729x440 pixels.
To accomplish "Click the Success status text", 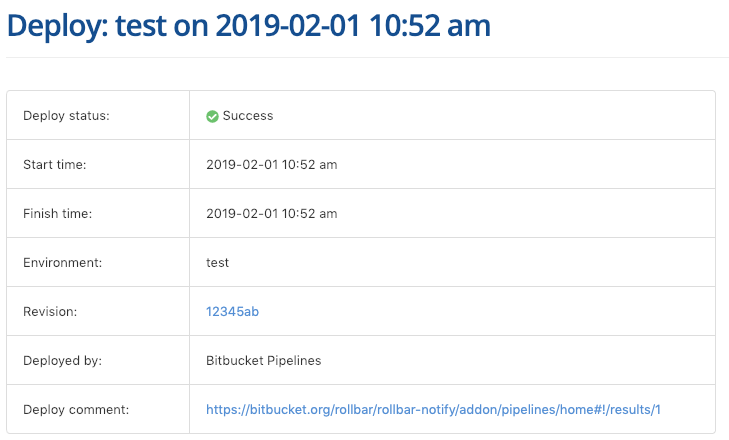I will [x=248, y=116].
